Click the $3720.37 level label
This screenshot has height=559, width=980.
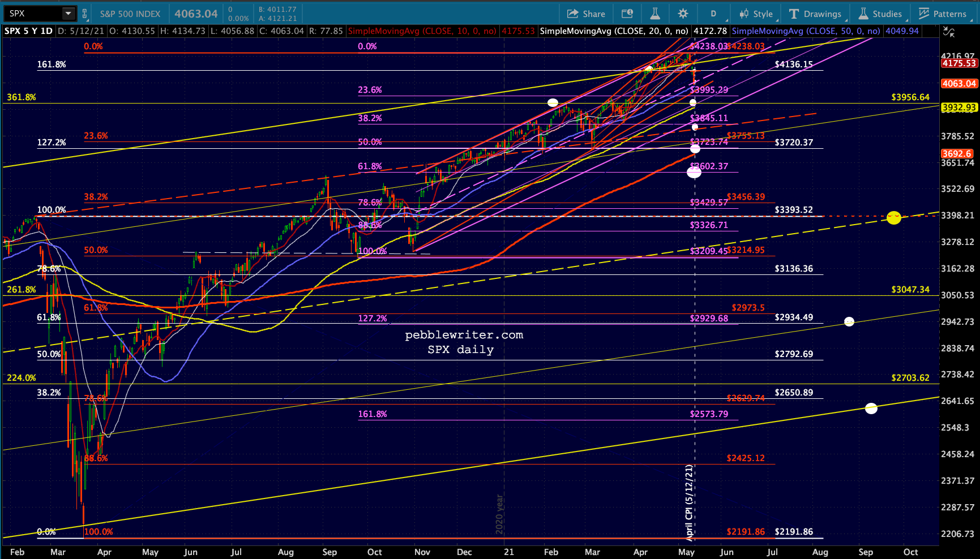pos(794,143)
